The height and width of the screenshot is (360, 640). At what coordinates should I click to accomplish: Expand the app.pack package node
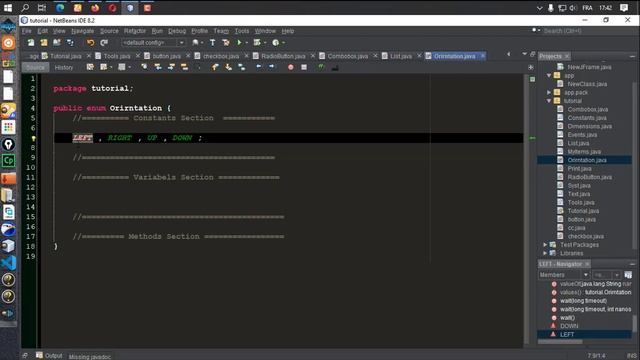click(x=549, y=92)
